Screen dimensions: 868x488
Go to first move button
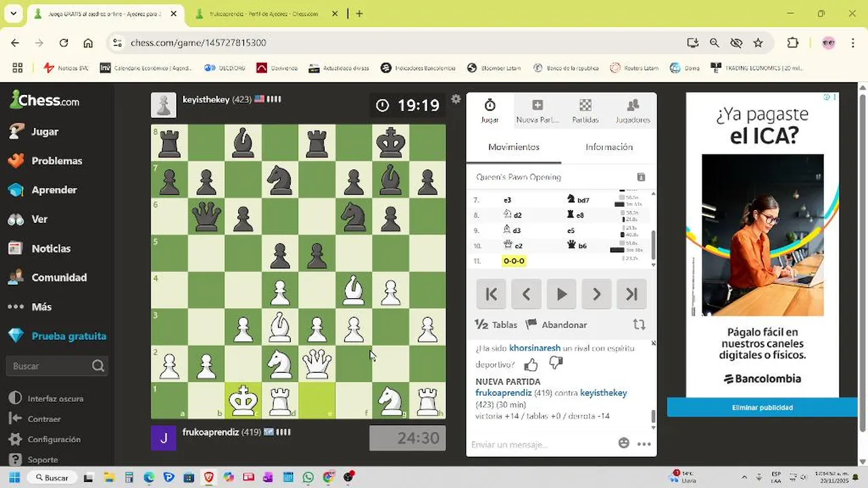(x=491, y=294)
